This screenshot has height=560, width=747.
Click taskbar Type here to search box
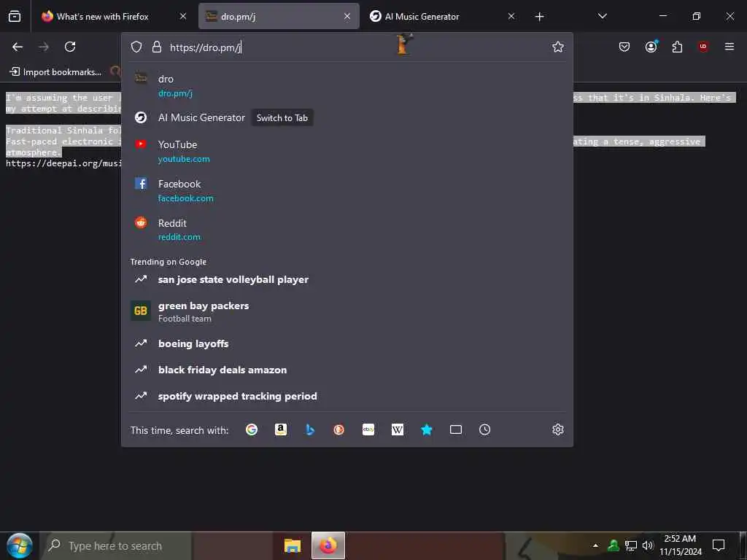point(115,545)
